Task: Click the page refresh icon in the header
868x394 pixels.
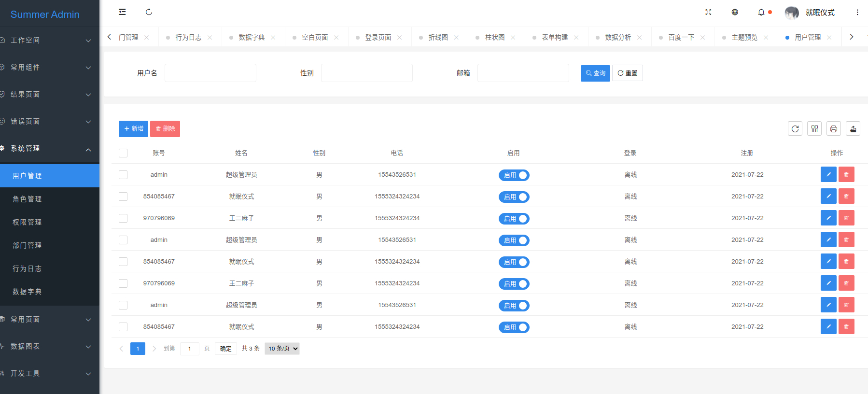Action: click(x=149, y=12)
